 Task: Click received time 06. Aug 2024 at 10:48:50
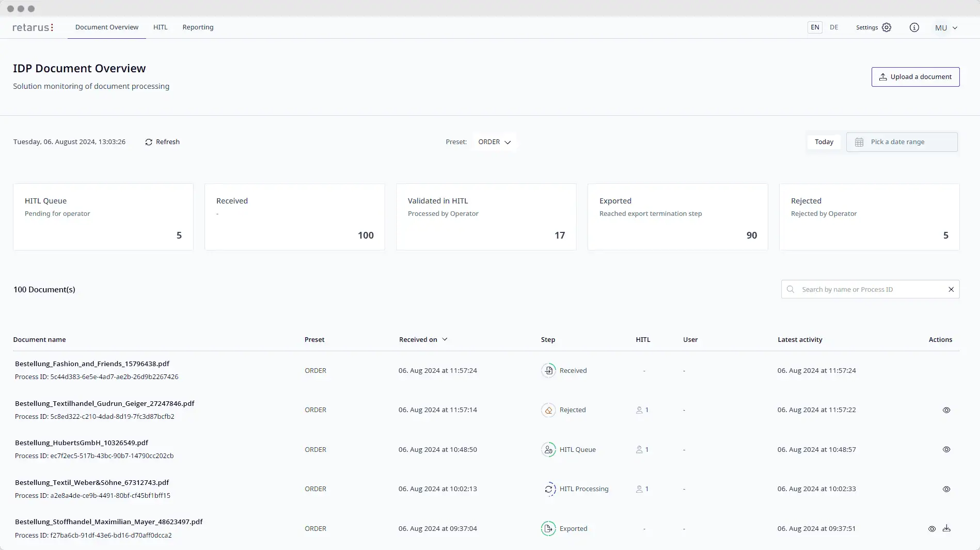(437, 450)
